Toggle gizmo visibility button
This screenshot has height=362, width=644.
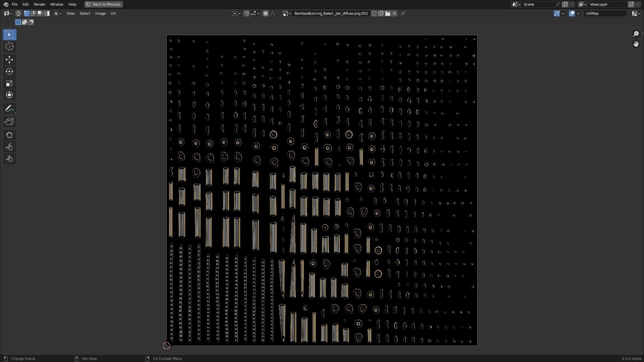(x=556, y=13)
